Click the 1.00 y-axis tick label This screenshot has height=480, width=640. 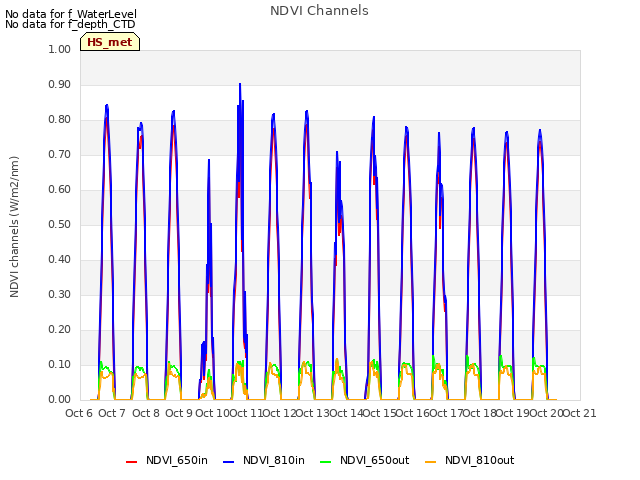(x=60, y=49)
